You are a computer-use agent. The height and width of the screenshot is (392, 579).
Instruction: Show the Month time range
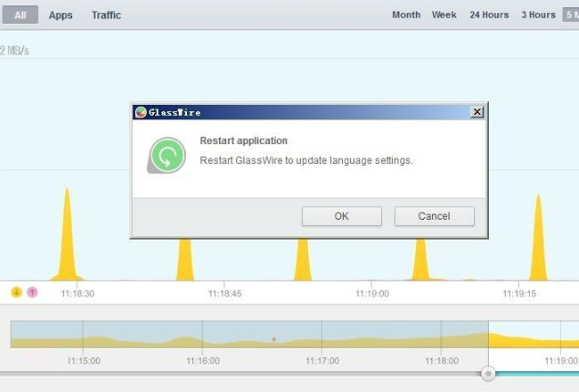pyautogui.click(x=406, y=15)
